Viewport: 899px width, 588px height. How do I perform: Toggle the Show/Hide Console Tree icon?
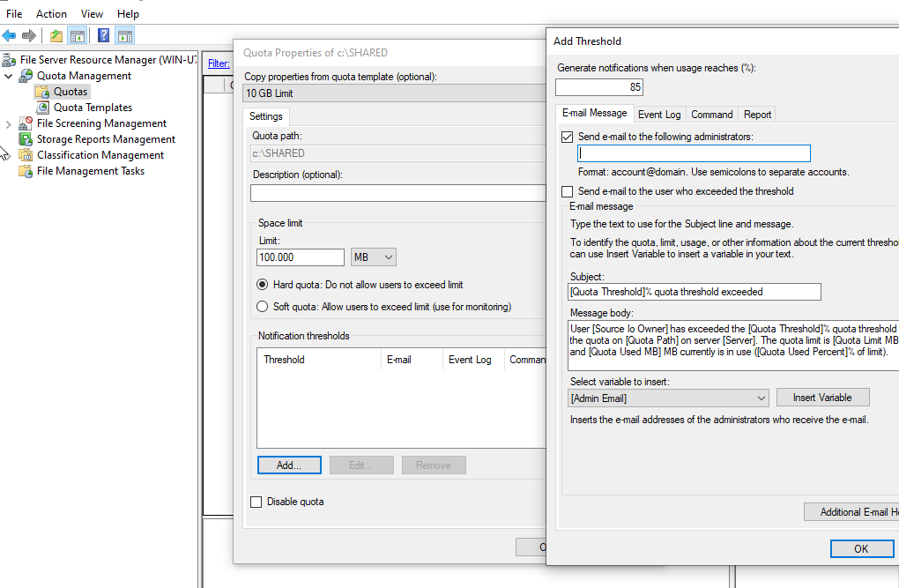[78, 36]
